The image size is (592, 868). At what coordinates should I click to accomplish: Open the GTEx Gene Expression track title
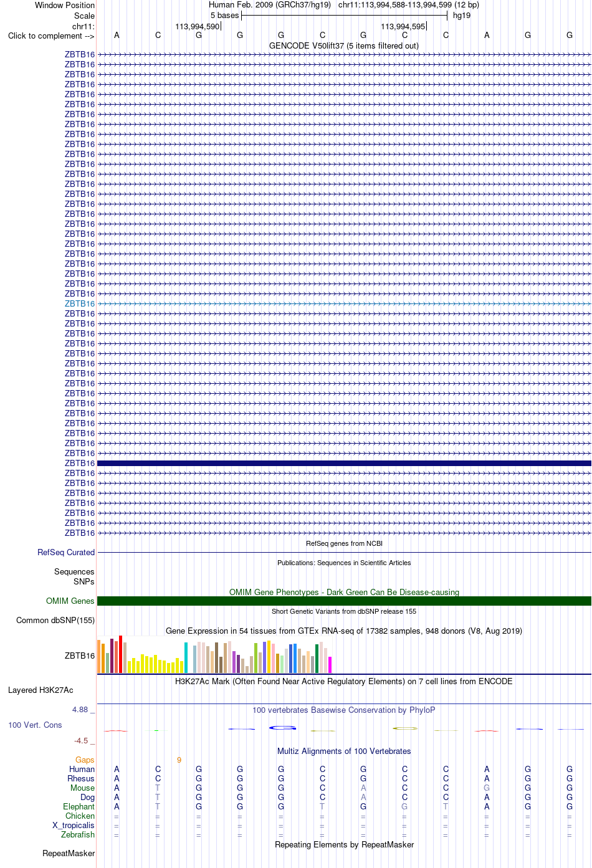point(344,631)
